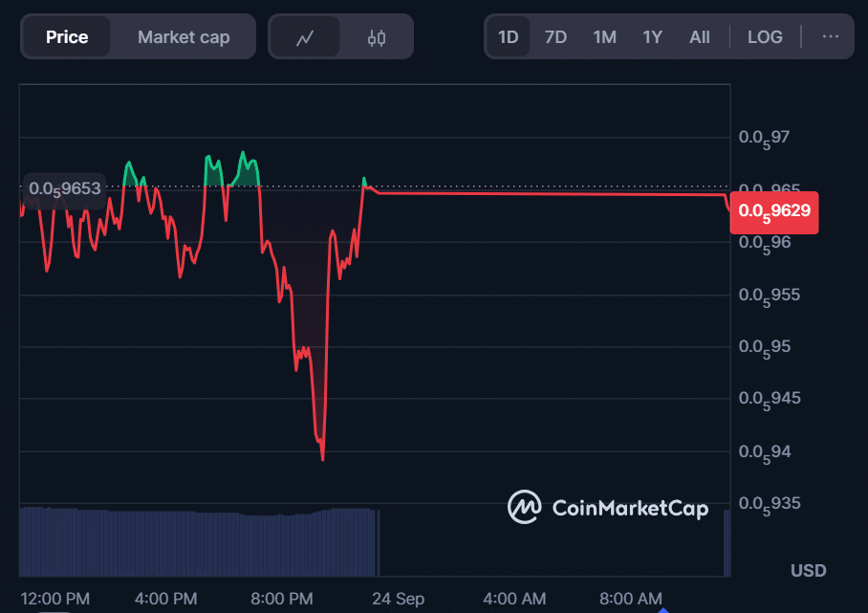Select the Market cap tab
868x613 pixels.
point(184,37)
